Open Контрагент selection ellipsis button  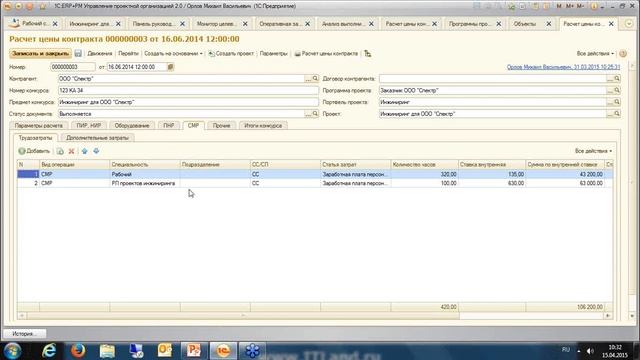coord(308,78)
